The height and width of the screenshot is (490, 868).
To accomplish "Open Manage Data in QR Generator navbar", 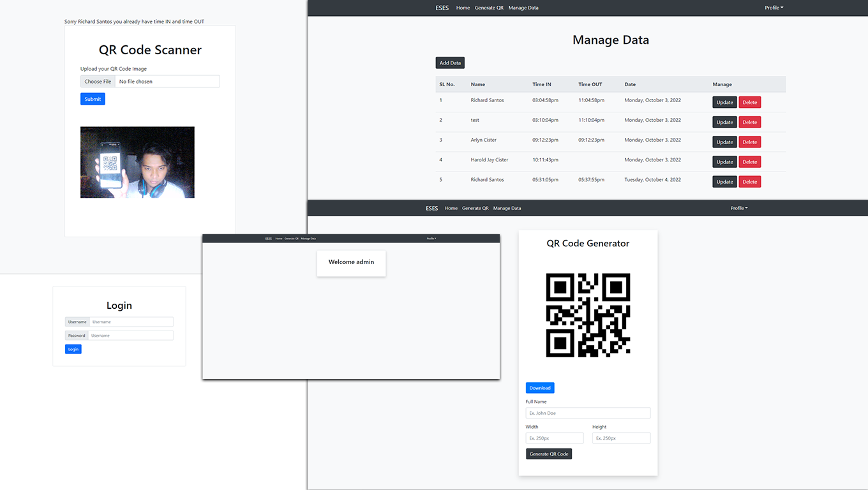I will point(507,208).
